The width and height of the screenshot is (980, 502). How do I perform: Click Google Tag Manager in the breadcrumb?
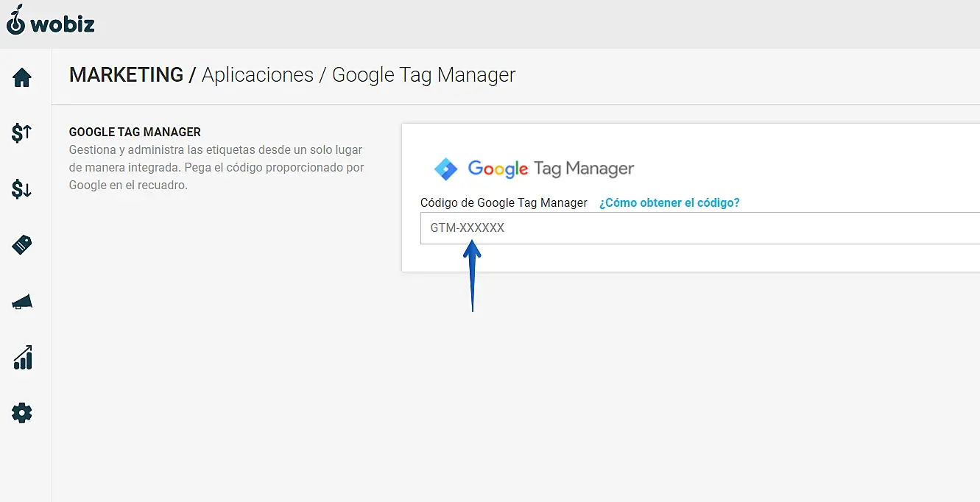[423, 75]
